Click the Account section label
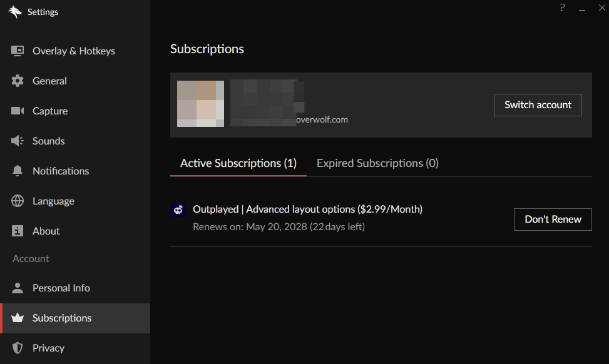The height and width of the screenshot is (364, 609). [31, 259]
